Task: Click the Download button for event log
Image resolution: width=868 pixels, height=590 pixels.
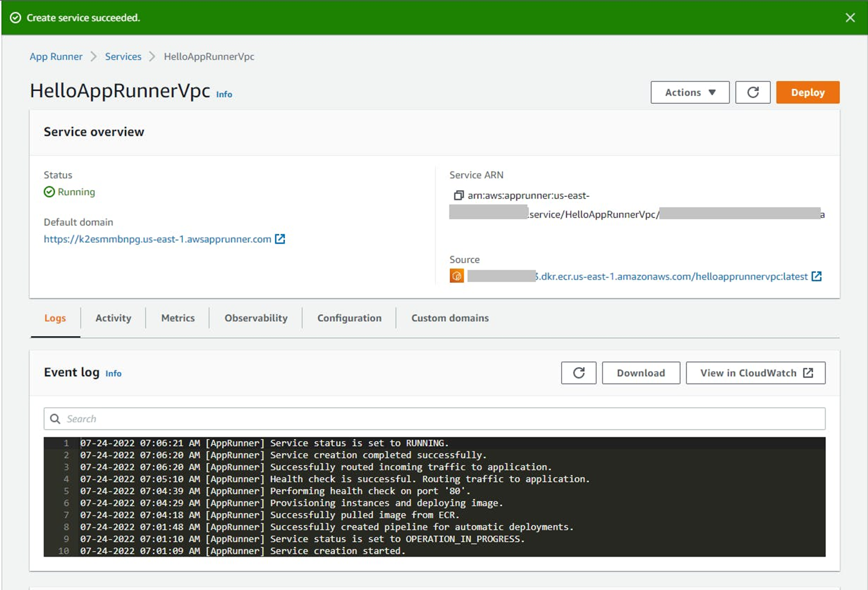Action: [641, 373]
